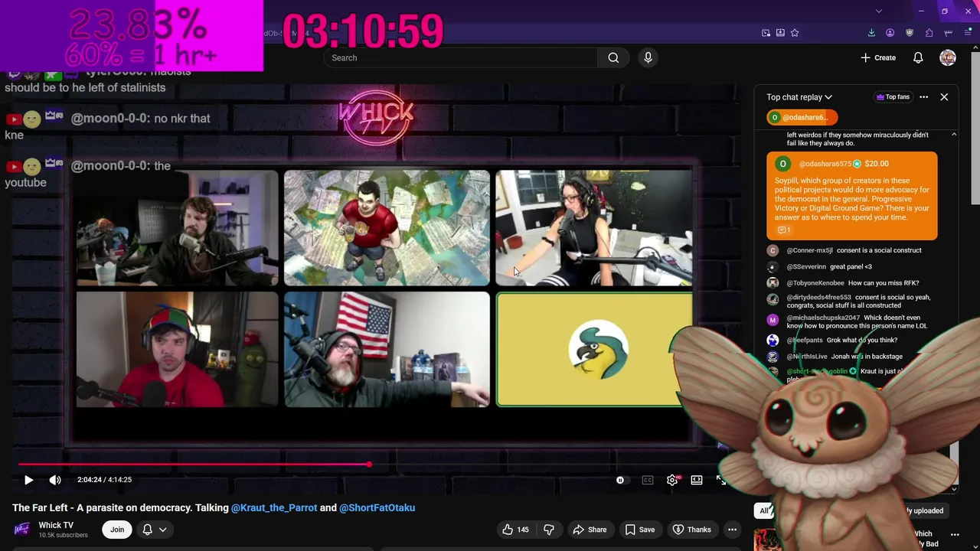Toggle closed captions CC button
Image resolution: width=980 pixels, height=551 pixels.
[x=648, y=480]
